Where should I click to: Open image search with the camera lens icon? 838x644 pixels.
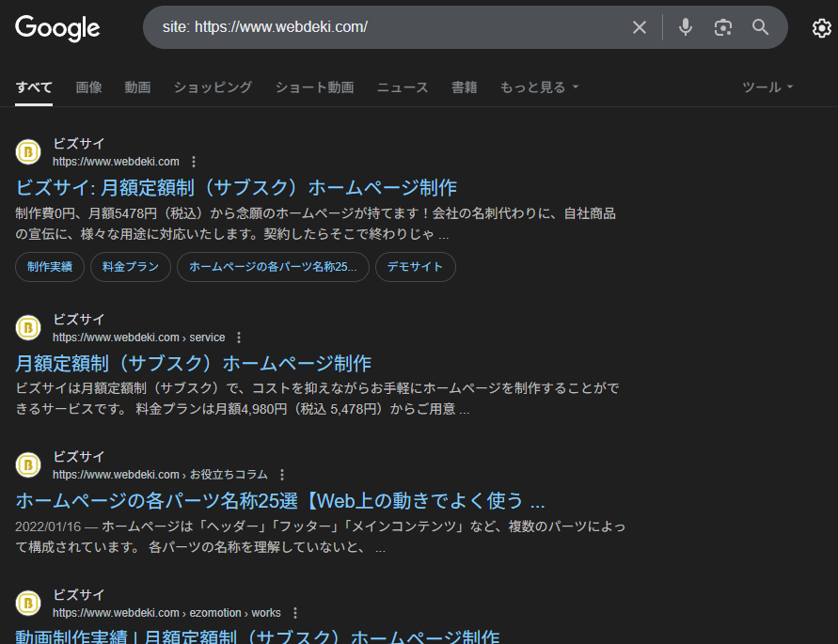722,27
